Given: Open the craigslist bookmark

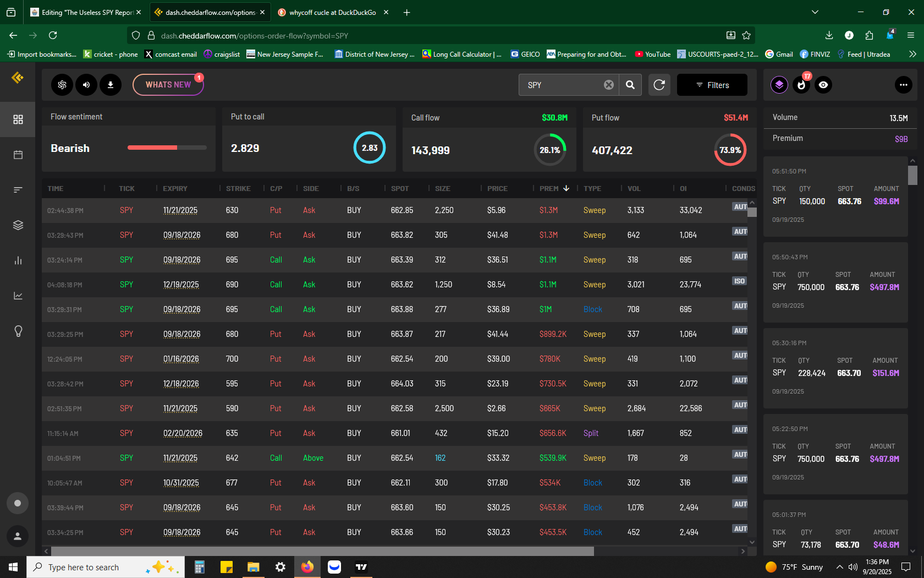Looking at the screenshot, I should tap(222, 54).
